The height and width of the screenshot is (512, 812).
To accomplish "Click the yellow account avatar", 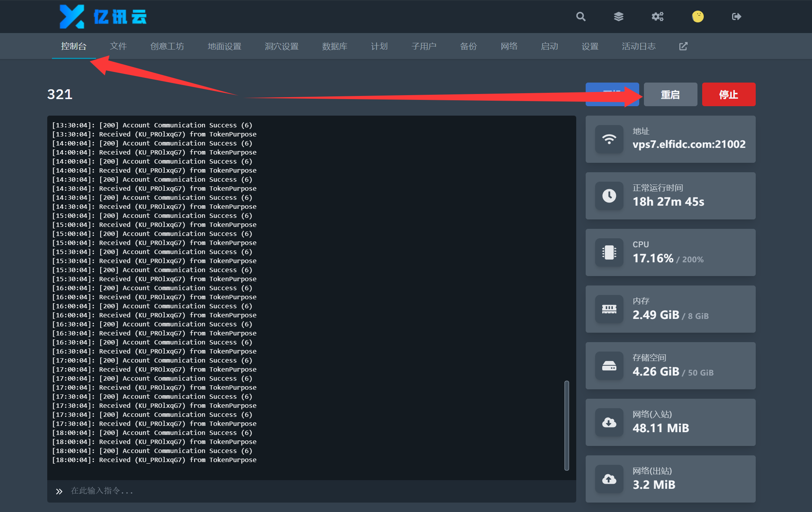I will point(697,17).
